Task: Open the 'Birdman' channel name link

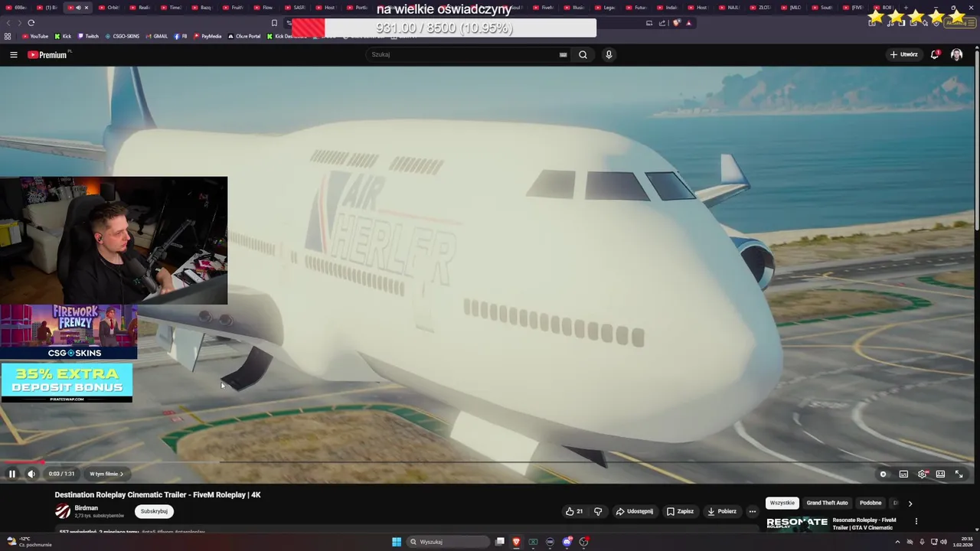Action: pyautogui.click(x=87, y=508)
